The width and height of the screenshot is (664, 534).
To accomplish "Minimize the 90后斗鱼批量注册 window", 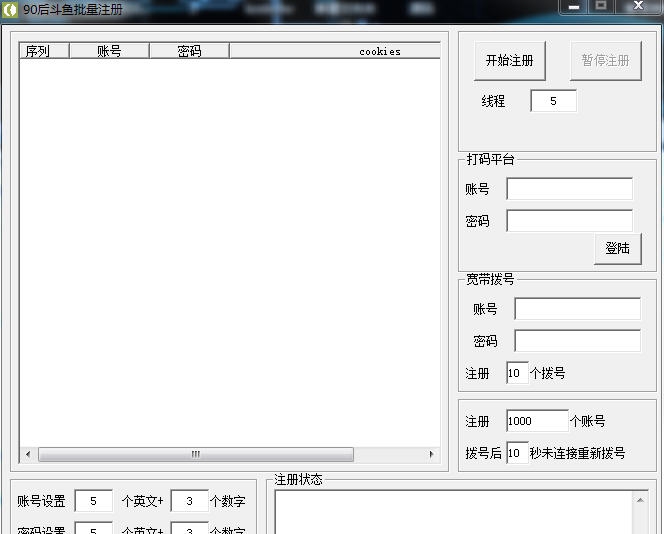I will 574,7.
